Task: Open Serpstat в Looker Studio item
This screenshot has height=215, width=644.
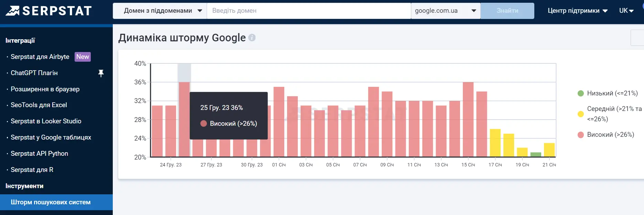Action: click(x=46, y=121)
